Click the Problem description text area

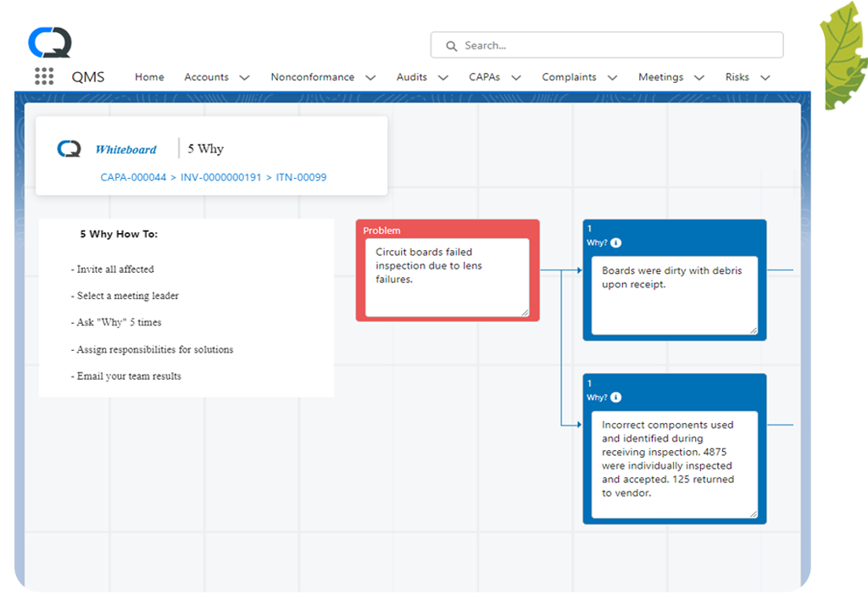(x=447, y=275)
